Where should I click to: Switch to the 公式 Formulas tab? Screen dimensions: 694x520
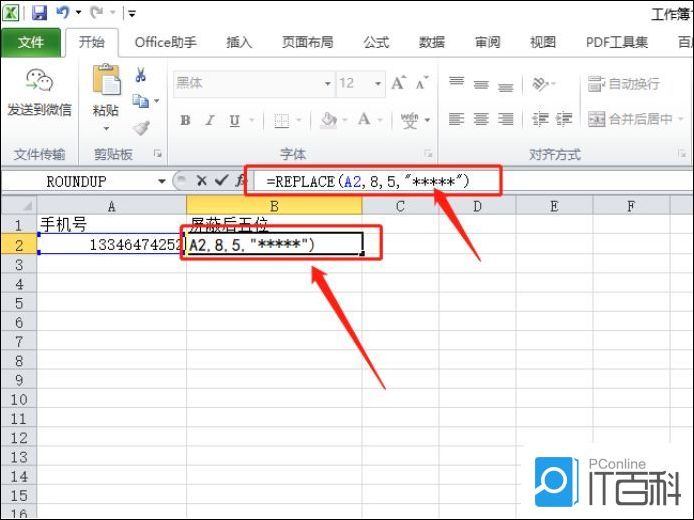(x=376, y=42)
